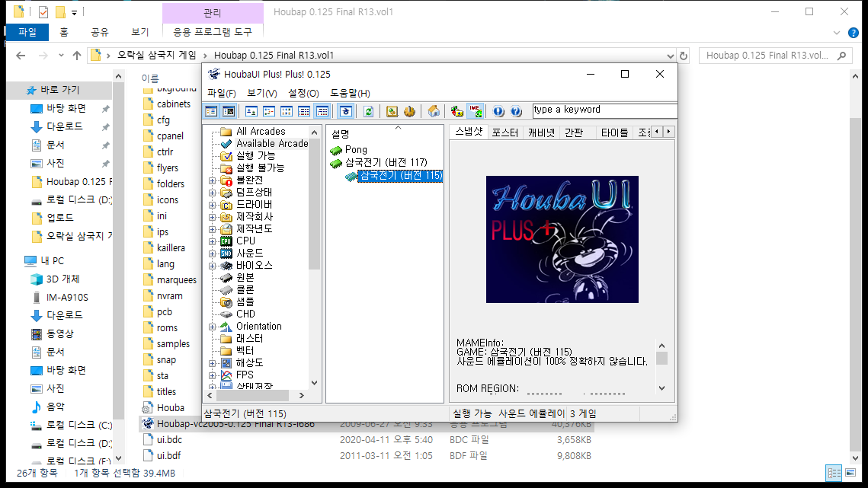
Task: Expand the 드라이버 tree node
Action: point(212,205)
